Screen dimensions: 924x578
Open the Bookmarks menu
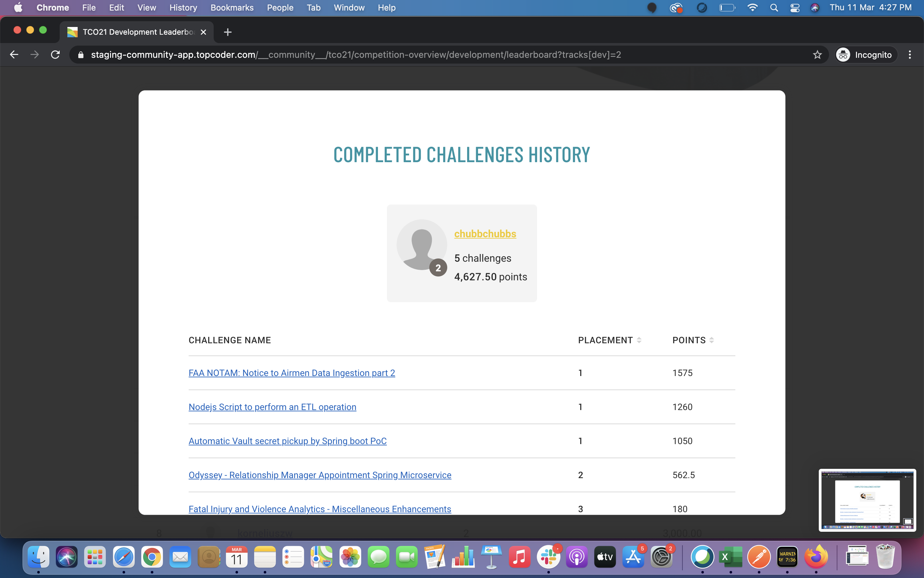tap(232, 8)
